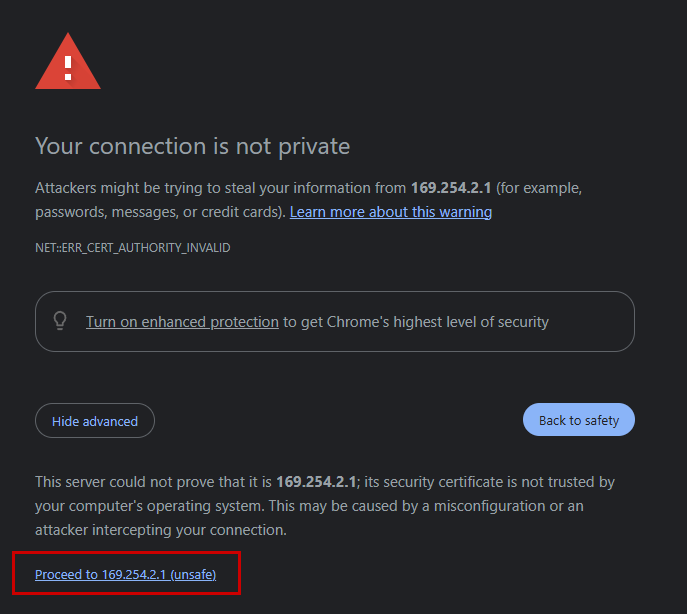
Task: Click bold 169.254.2.1 in the attackers warning sentence
Action: tap(451, 188)
